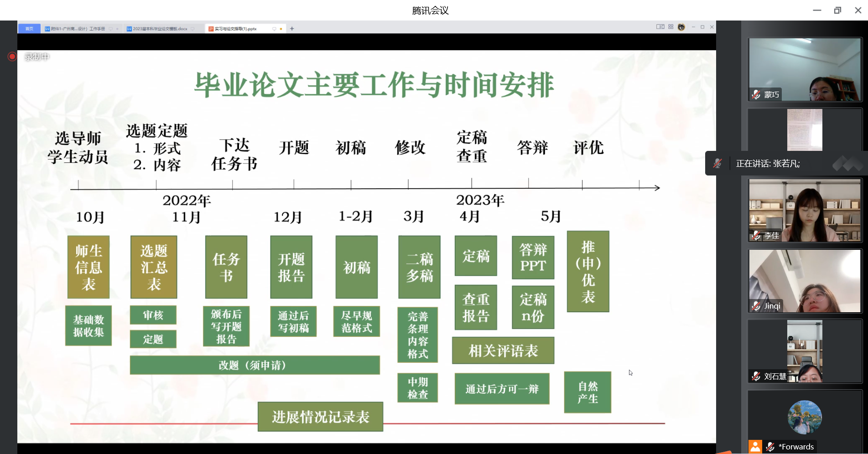Viewport: 868px width, 454px height.
Task: Minimize the 腾讯会议 meeting window
Action: coord(817,10)
